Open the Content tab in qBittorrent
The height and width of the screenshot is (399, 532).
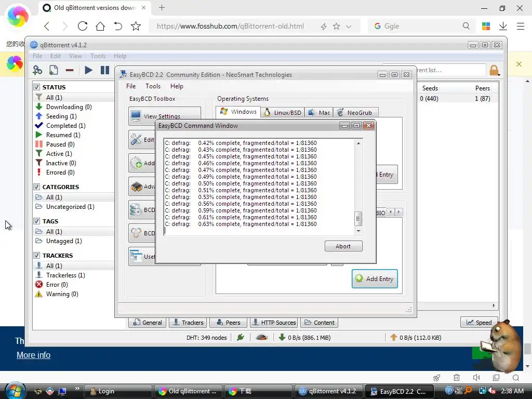point(320,322)
